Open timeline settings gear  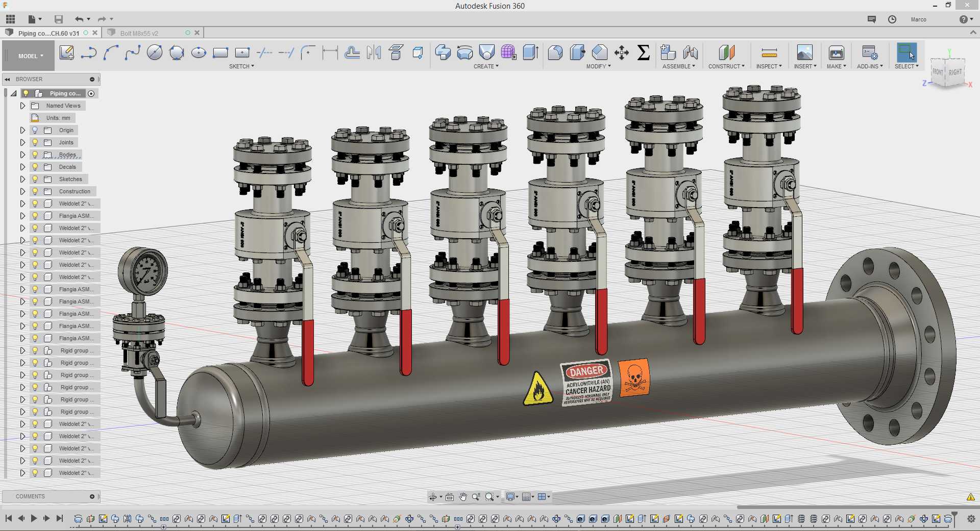[971, 519]
